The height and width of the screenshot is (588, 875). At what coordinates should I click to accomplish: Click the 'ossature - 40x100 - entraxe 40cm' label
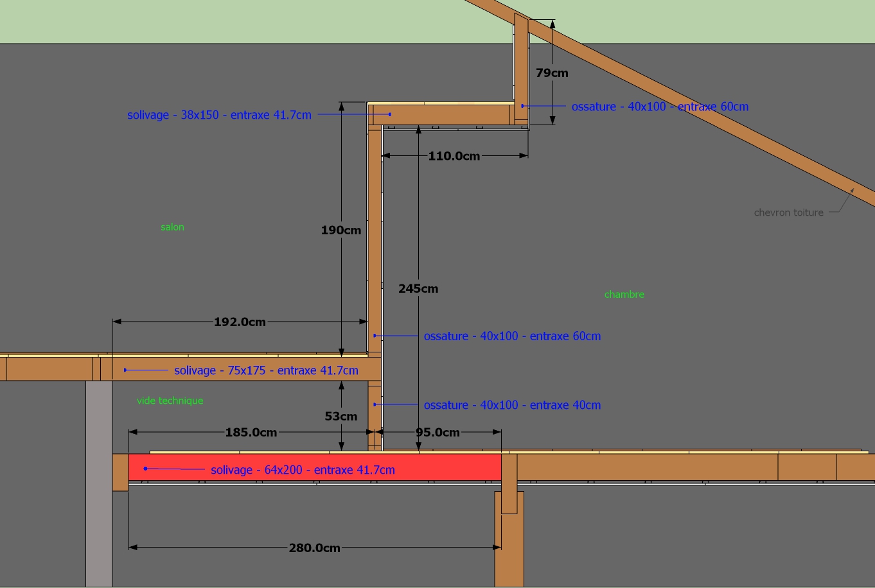(x=512, y=405)
